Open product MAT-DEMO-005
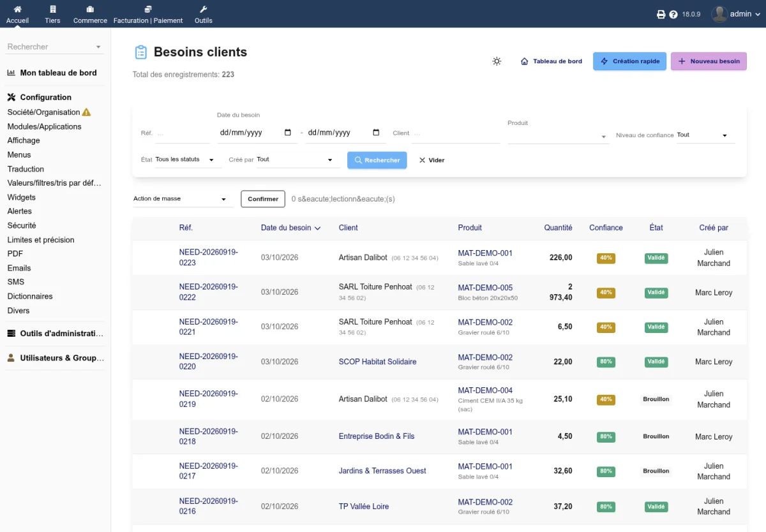Image resolution: width=766 pixels, height=532 pixels. [x=485, y=288]
